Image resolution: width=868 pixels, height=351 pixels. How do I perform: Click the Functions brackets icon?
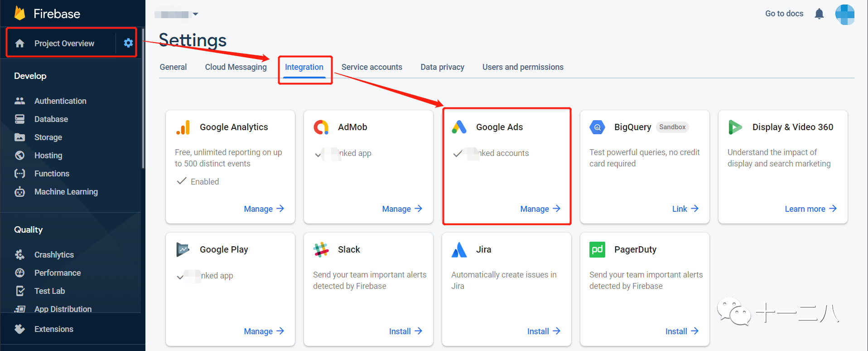click(x=19, y=173)
